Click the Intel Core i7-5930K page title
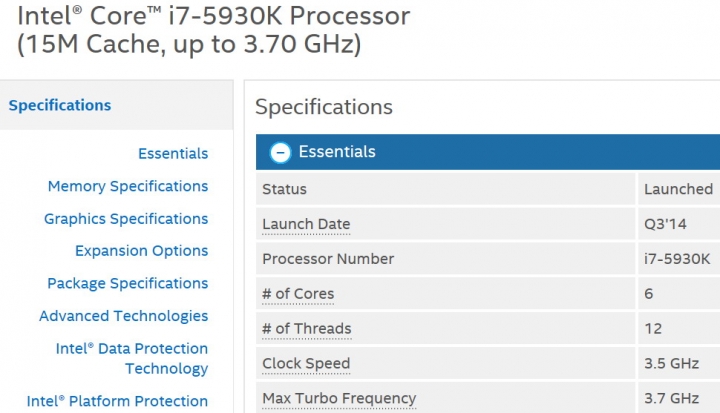720x413 pixels. pyautogui.click(x=213, y=30)
